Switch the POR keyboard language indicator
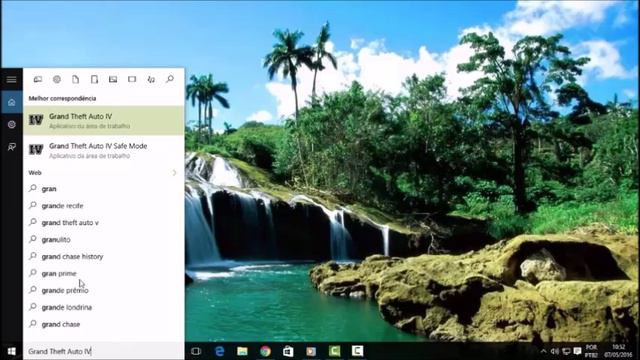 tap(591, 351)
